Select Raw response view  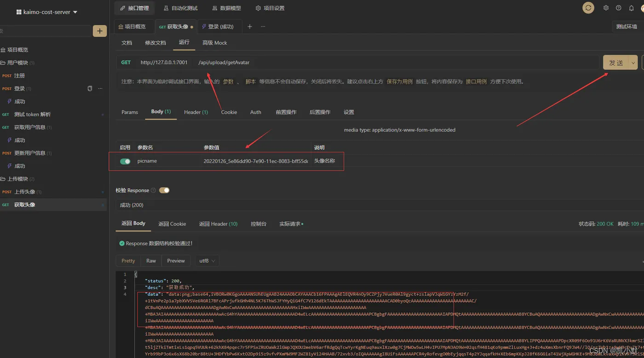click(151, 261)
